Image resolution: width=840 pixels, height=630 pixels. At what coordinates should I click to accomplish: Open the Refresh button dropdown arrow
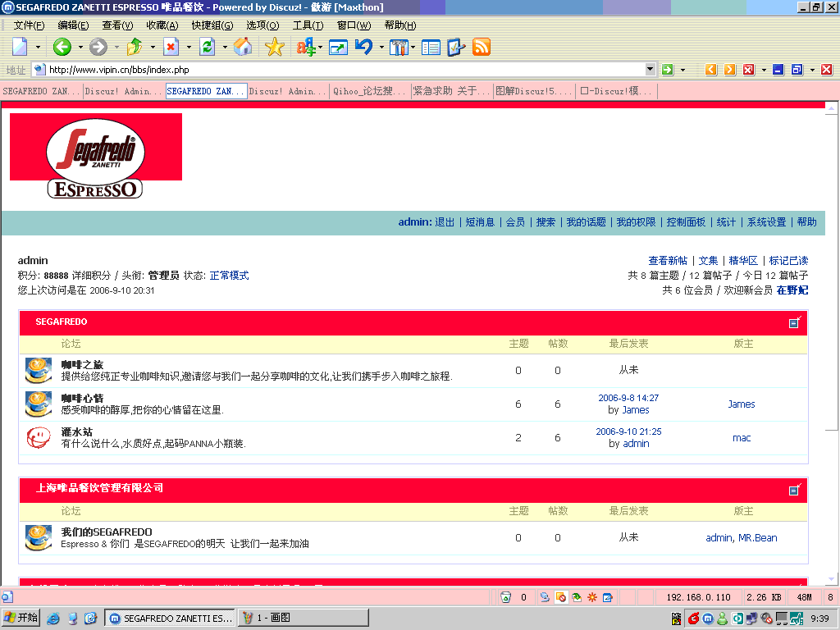(225, 47)
